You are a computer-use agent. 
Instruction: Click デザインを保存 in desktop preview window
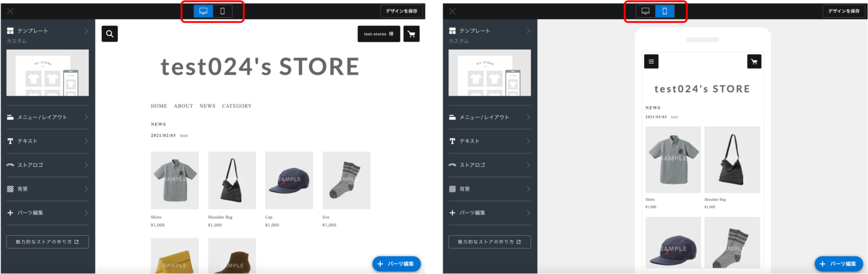coord(402,11)
